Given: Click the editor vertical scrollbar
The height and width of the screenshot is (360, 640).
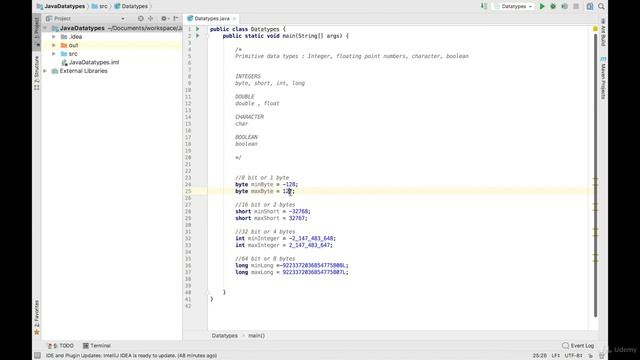Looking at the screenshot, I should pyautogui.click(x=596, y=175).
